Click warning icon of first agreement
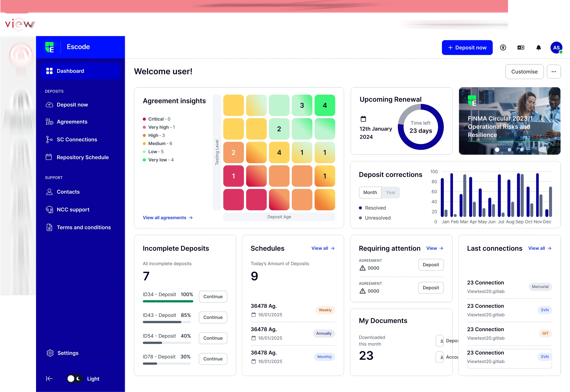The height and width of the screenshot is (392, 570). pos(362,268)
